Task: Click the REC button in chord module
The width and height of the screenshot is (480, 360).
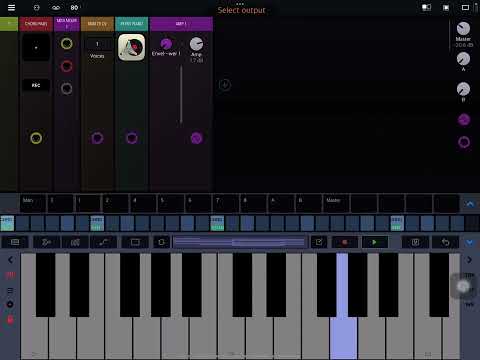Action: [x=36, y=85]
